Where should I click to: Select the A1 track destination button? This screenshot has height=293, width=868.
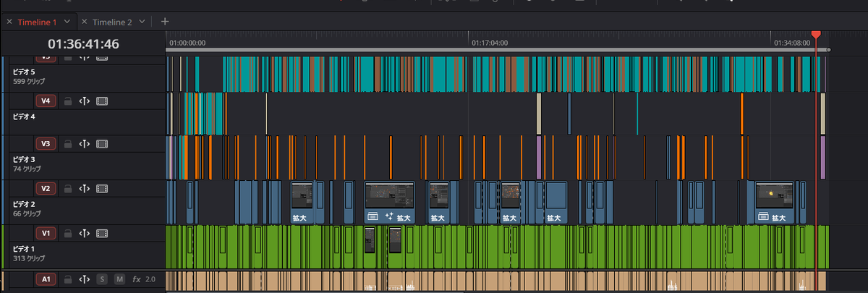(x=46, y=279)
